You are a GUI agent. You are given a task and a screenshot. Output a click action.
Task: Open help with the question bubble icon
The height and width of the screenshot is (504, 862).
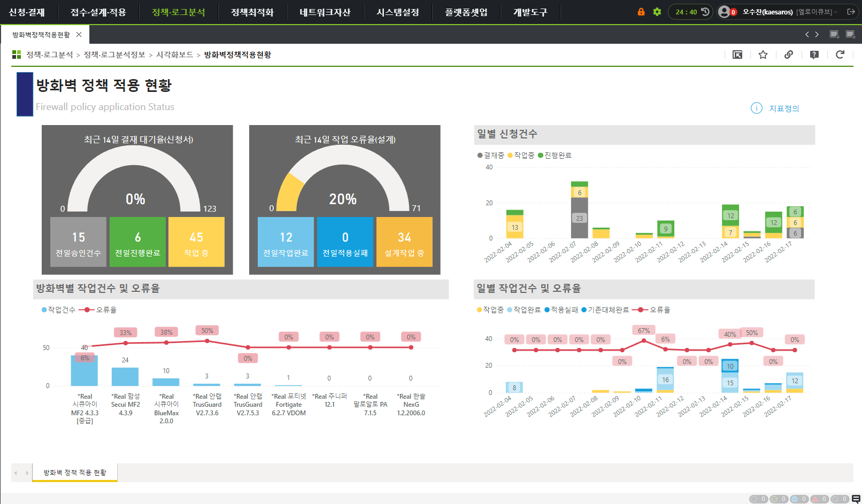click(814, 55)
